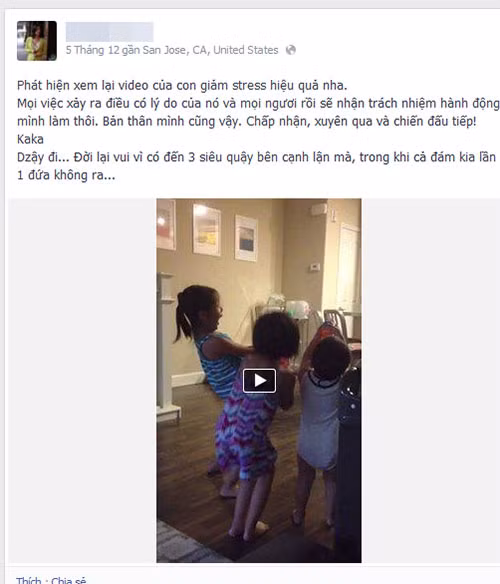The height and width of the screenshot is (584, 500).
Task: Click the globe public privacy icon
Action: 291,50
